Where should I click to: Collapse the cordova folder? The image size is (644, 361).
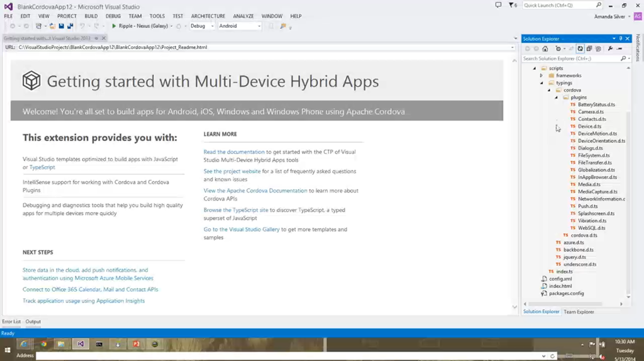point(549,90)
